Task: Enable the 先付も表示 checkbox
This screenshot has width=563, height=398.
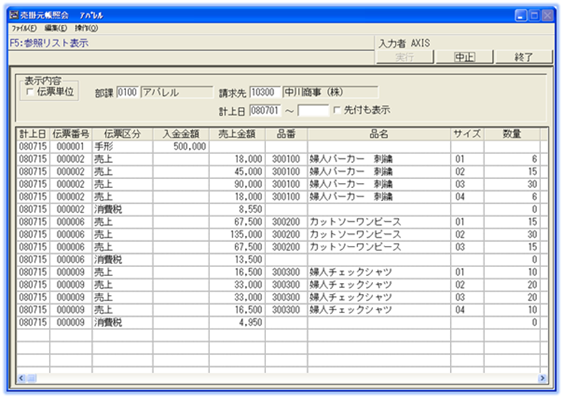Action: pos(337,110)
